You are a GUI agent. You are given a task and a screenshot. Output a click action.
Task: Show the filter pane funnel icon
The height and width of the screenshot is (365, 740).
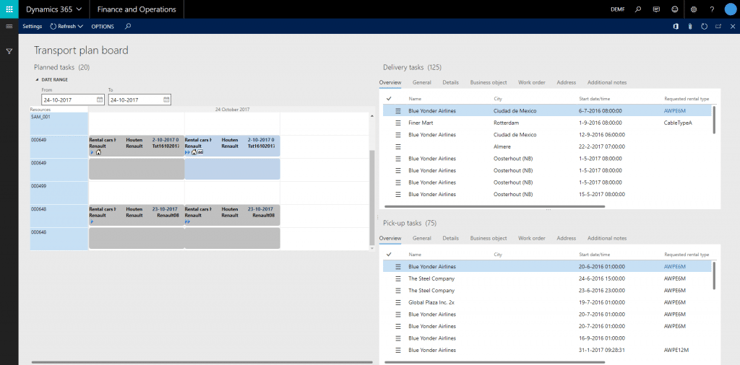9,51
